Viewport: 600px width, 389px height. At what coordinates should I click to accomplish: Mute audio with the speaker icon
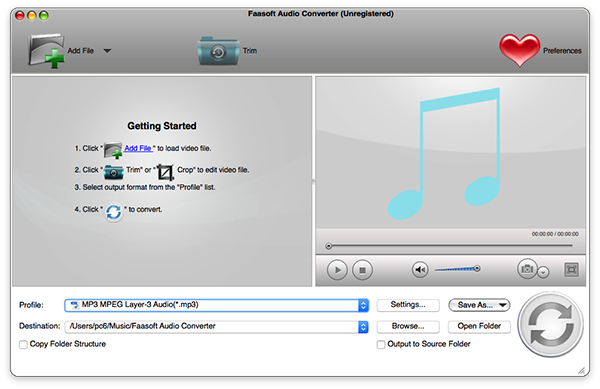[420, 270]
